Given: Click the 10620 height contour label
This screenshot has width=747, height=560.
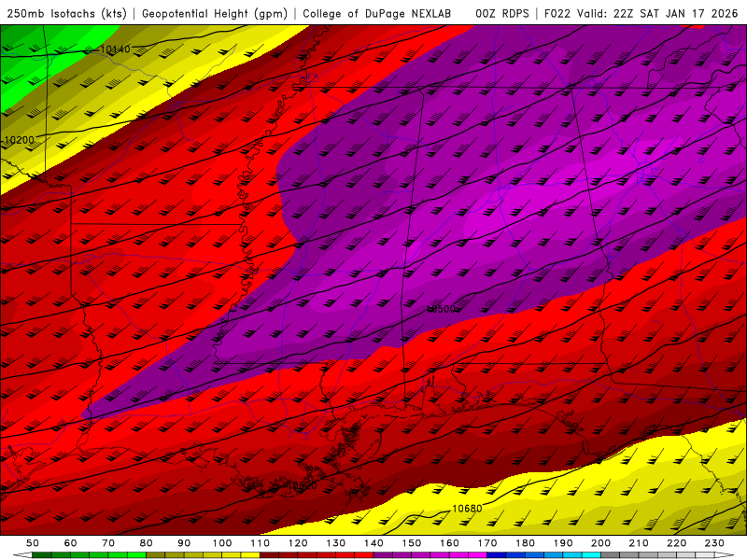Looking at the screenshot, I should pyautogui.click(x=302, y=485).
